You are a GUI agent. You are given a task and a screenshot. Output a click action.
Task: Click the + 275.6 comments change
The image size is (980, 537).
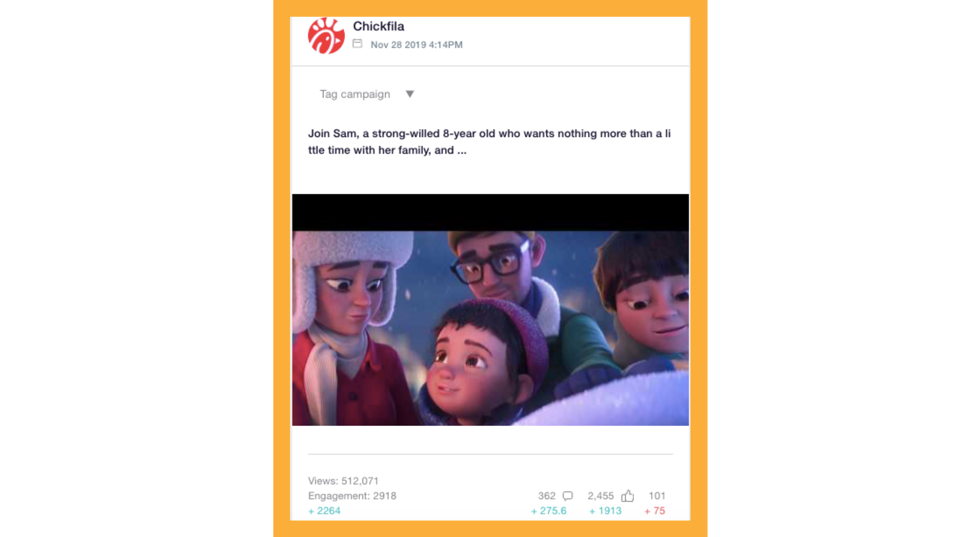[549, 511]
